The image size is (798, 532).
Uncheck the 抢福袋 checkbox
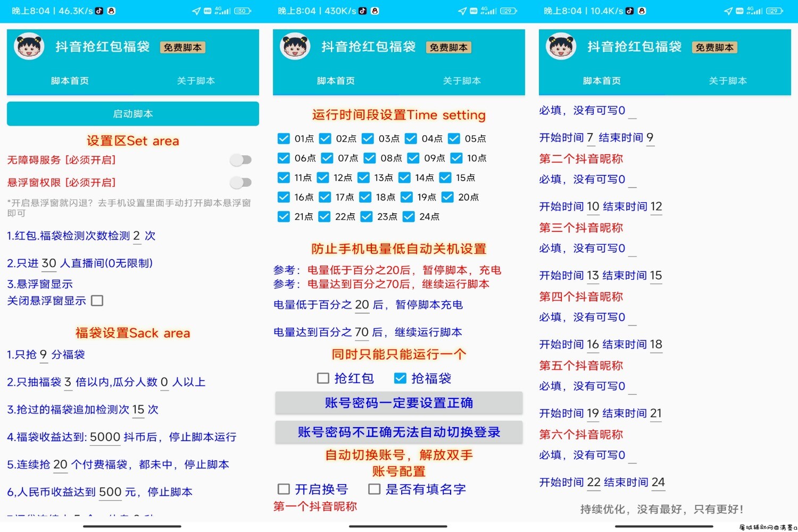(400, 378)
